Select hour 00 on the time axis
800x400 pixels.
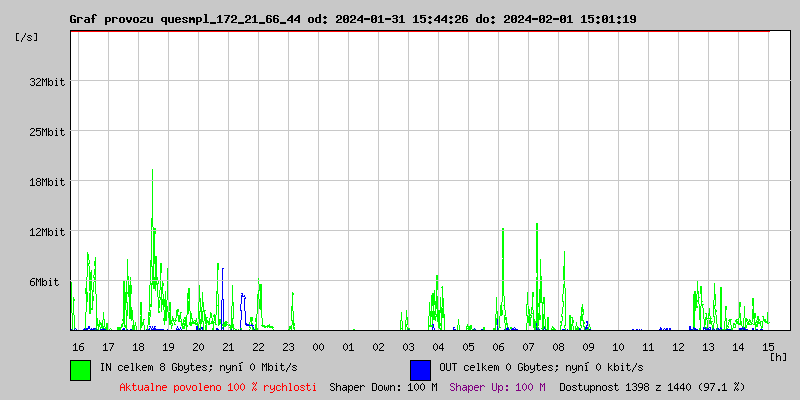318,346
